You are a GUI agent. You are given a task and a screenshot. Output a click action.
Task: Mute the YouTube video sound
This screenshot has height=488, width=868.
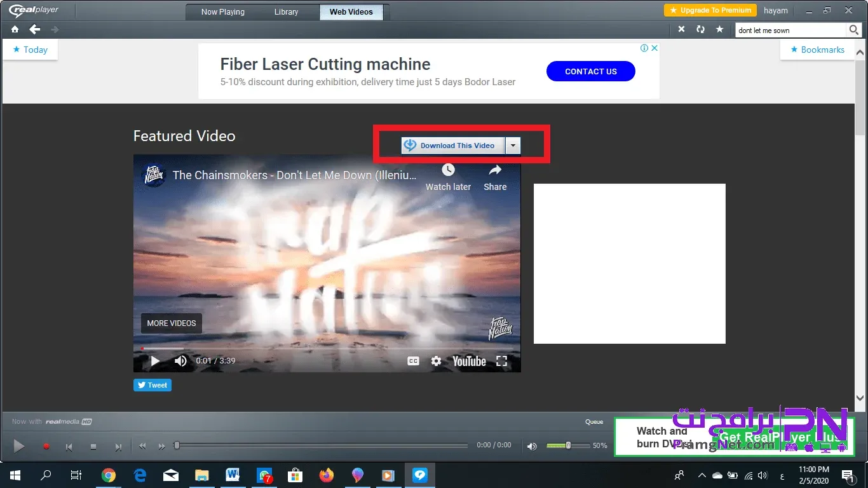(x=181, y=361)
